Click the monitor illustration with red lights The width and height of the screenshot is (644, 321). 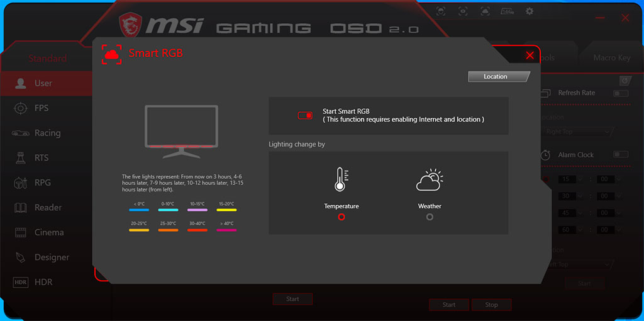(181, 132)
